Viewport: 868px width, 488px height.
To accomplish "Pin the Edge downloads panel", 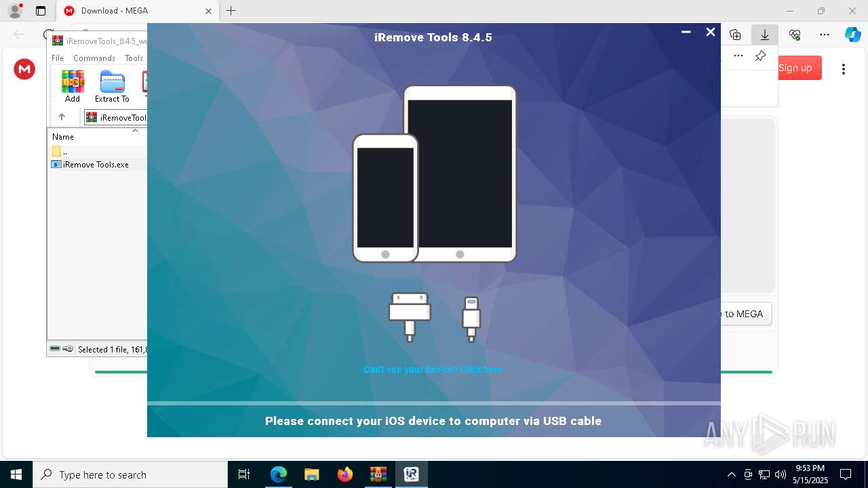I will pos(761,56).
